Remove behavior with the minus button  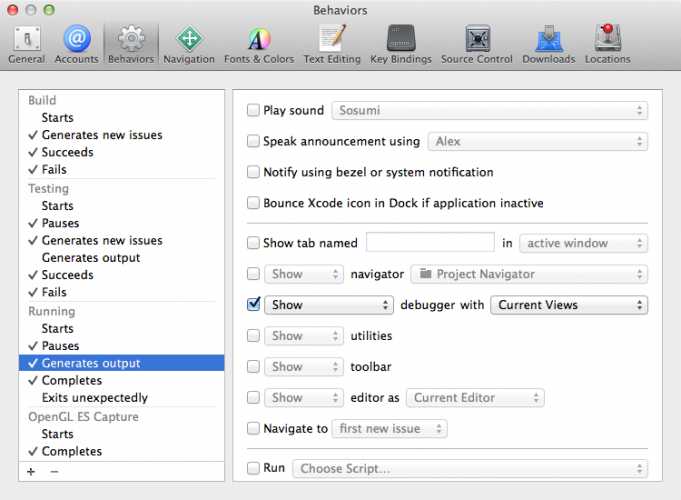point(54,472)
